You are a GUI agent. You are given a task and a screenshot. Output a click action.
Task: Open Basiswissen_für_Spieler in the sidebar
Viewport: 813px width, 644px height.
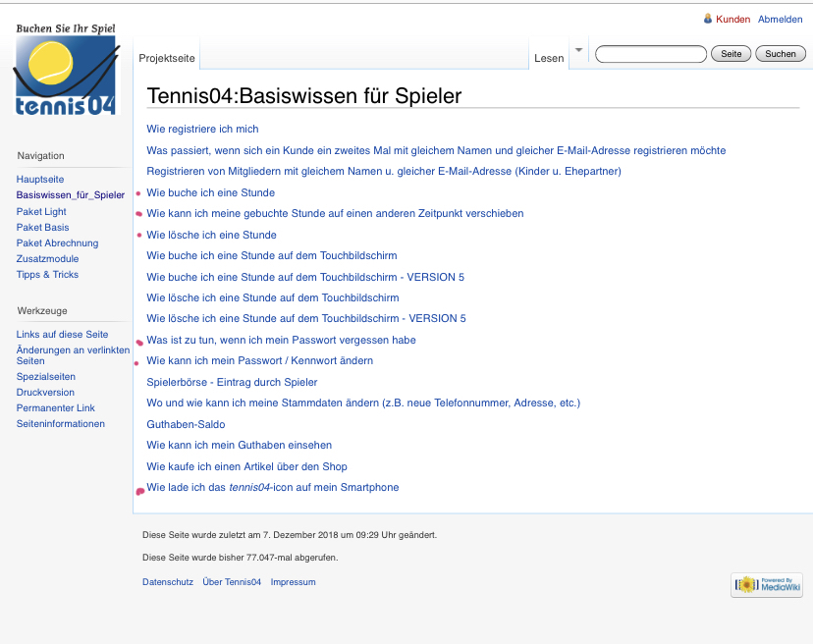(x=71, y=195)
